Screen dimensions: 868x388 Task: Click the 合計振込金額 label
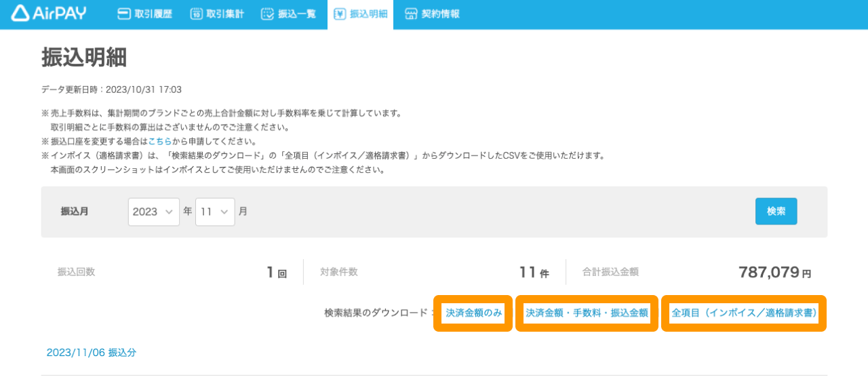click(x=610, y=272)
